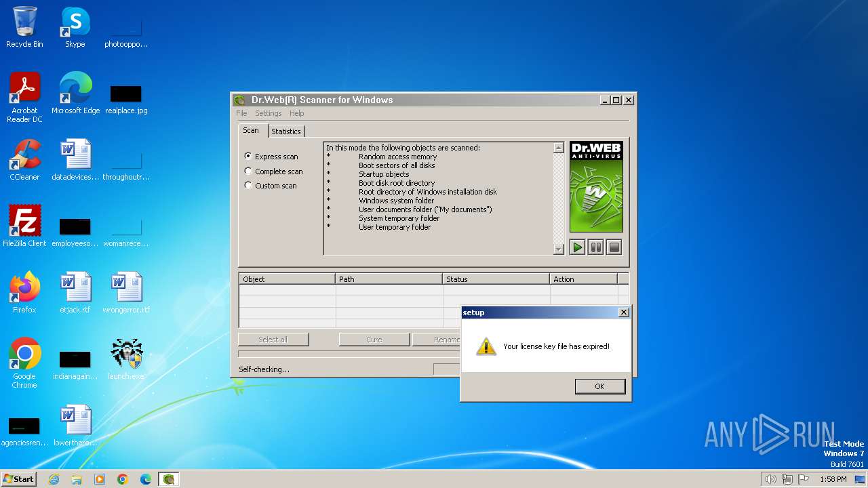
Task: Select the agenciesren desktop file
Action: 24,431
